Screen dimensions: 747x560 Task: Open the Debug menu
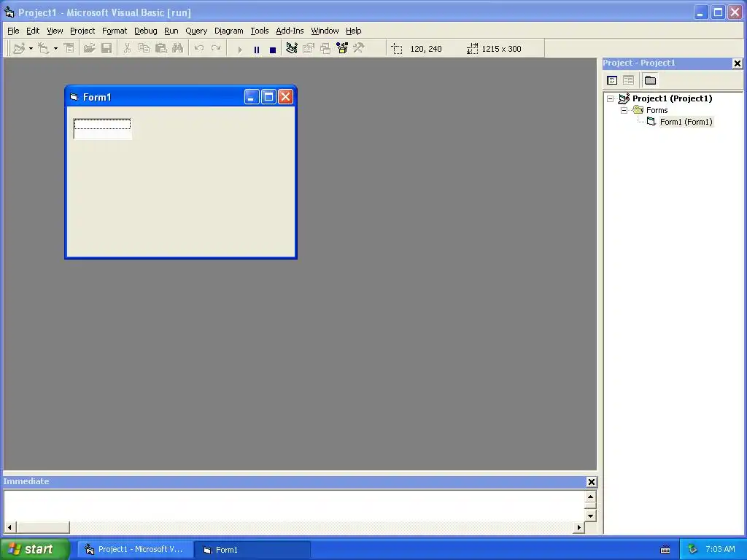(146, 31)
